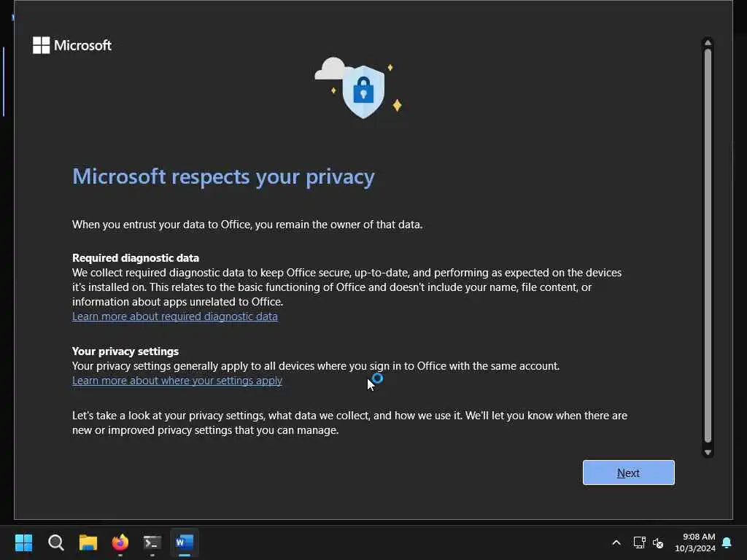Click the 'Microsoft respects your privacy' heading

(x=223, y=176)
